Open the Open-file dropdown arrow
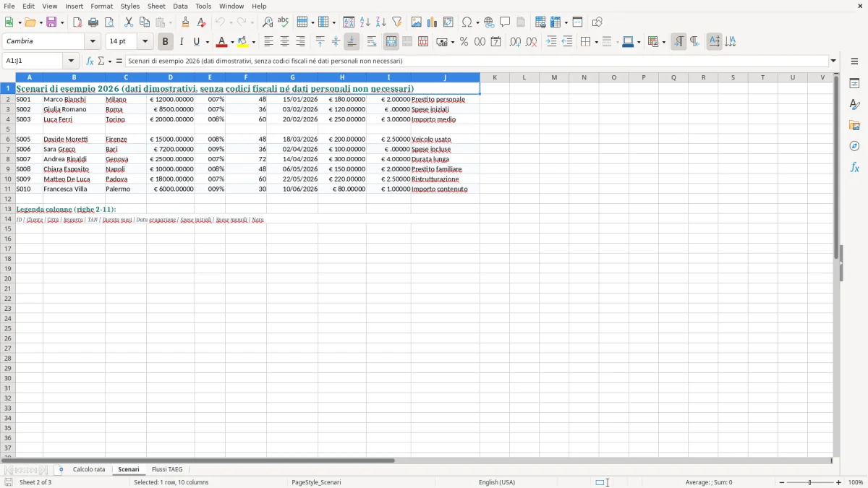Image resolution: width=868 pixels, height=488 pixels. pos(41,22)
